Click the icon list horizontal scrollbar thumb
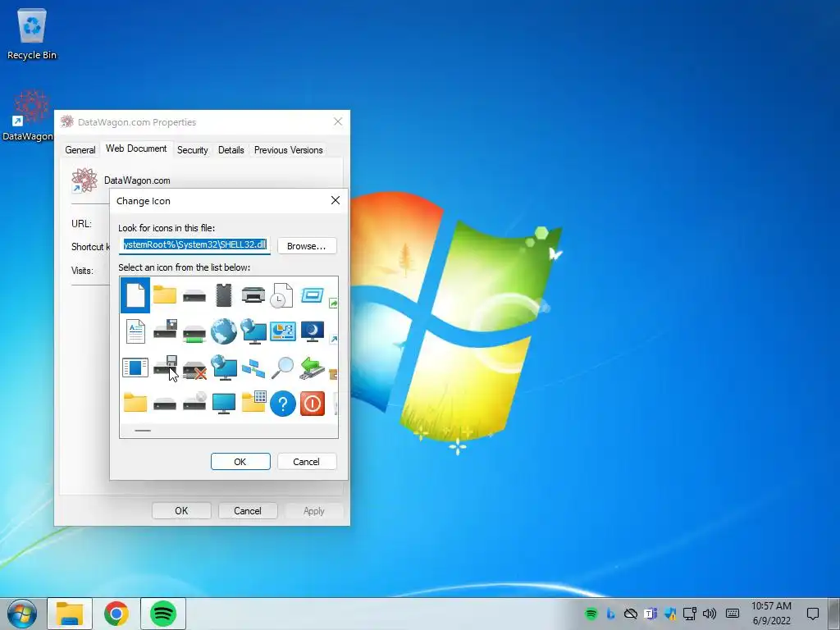This screenshot has width=840, height=630. click(x=143, y=430)
